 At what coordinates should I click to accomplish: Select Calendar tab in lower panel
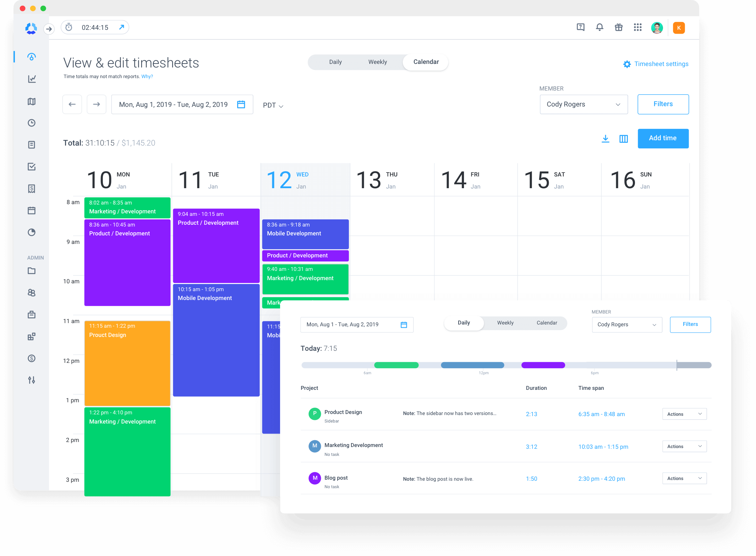point(547,323)
